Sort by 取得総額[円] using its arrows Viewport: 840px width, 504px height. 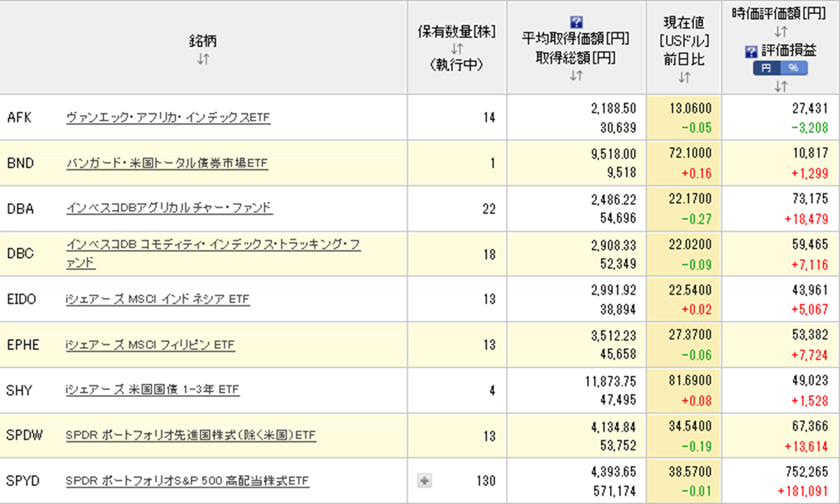pyautogui.click(x=576, y=75)
